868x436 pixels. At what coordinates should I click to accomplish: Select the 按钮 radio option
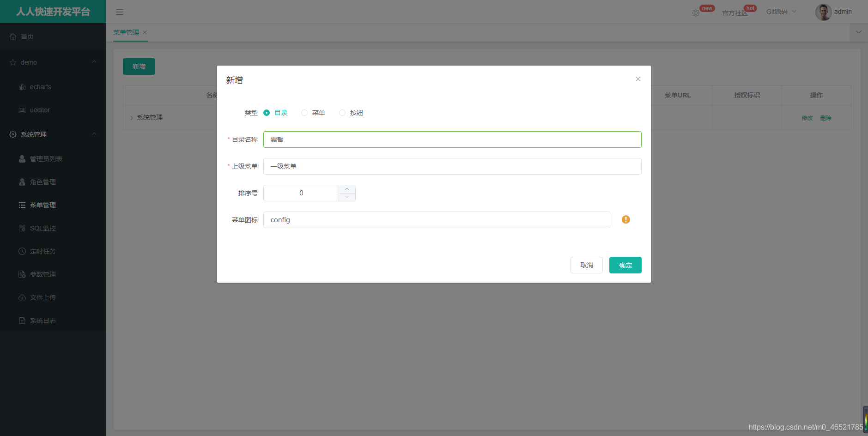[x=342, y=112]
